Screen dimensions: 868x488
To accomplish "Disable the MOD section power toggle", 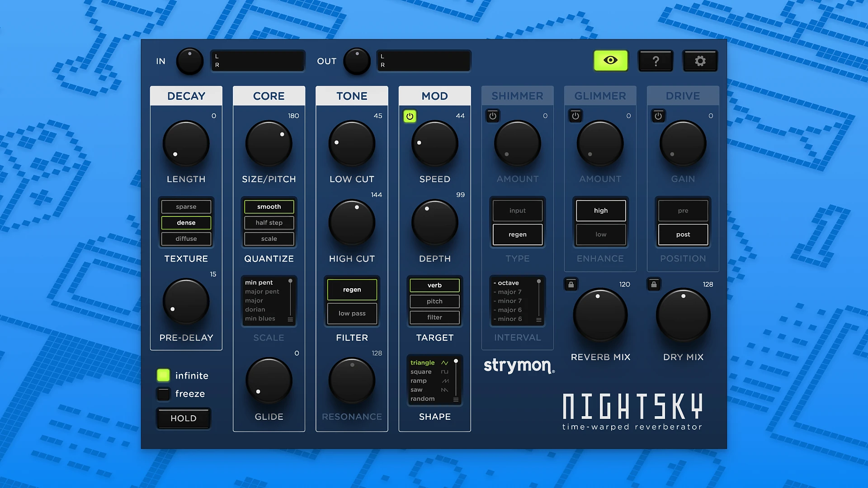I will [410, 116].
